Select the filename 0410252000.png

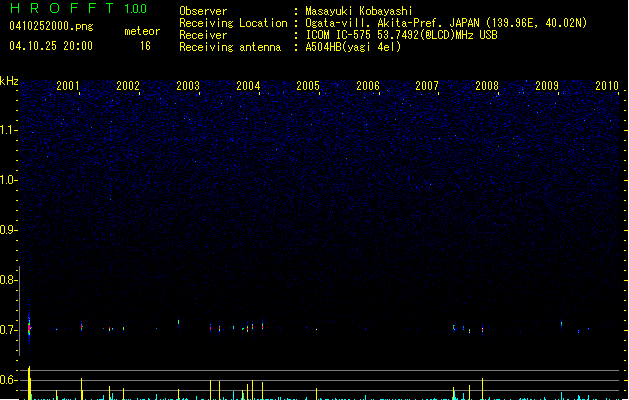51,26
